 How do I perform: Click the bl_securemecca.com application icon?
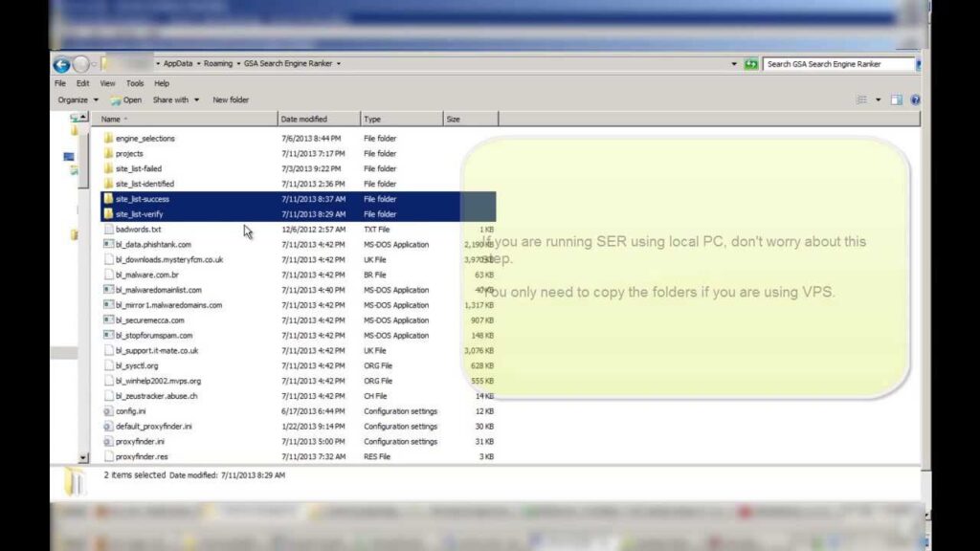click(x=108, y=320)
